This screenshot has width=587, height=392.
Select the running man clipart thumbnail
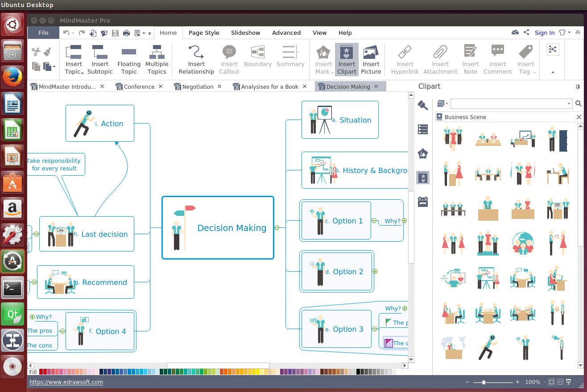(x=488, y=347)
